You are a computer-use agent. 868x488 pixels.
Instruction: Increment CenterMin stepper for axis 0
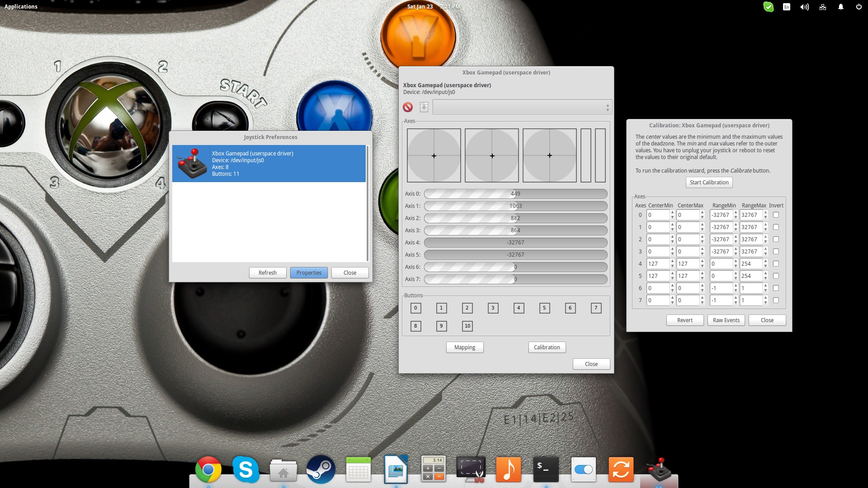[672, 212]
